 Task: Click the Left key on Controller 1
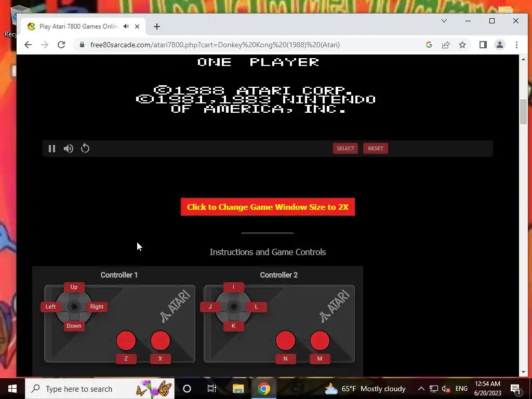coord(50,307)
